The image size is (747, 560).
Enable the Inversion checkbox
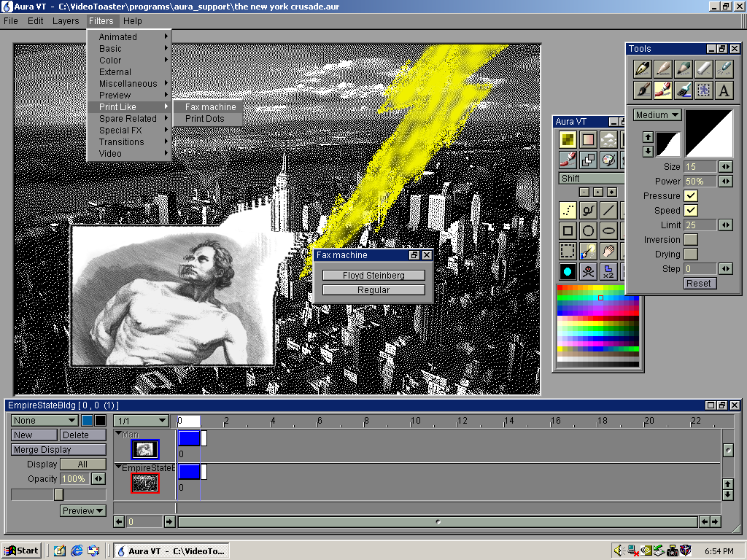[691, 239]
